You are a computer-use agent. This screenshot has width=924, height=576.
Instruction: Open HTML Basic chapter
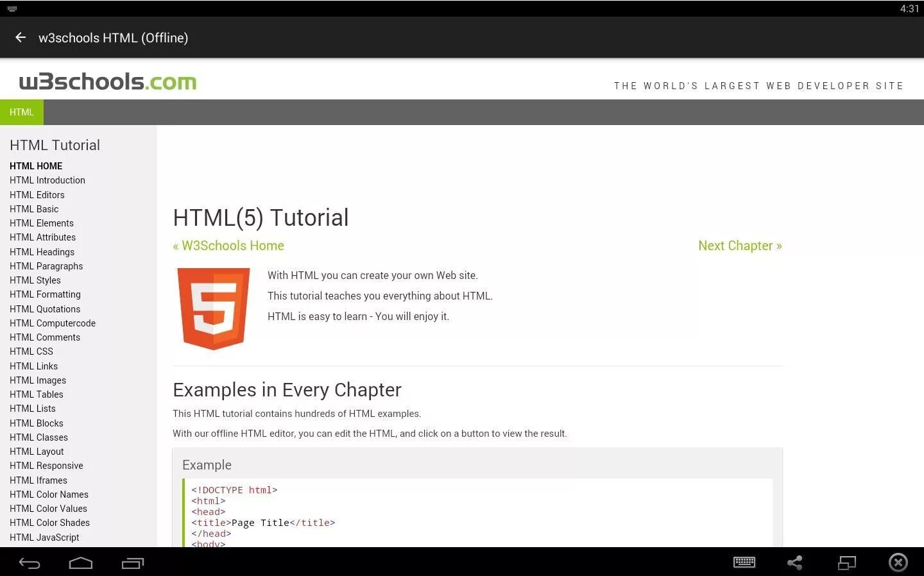(34, 209)
